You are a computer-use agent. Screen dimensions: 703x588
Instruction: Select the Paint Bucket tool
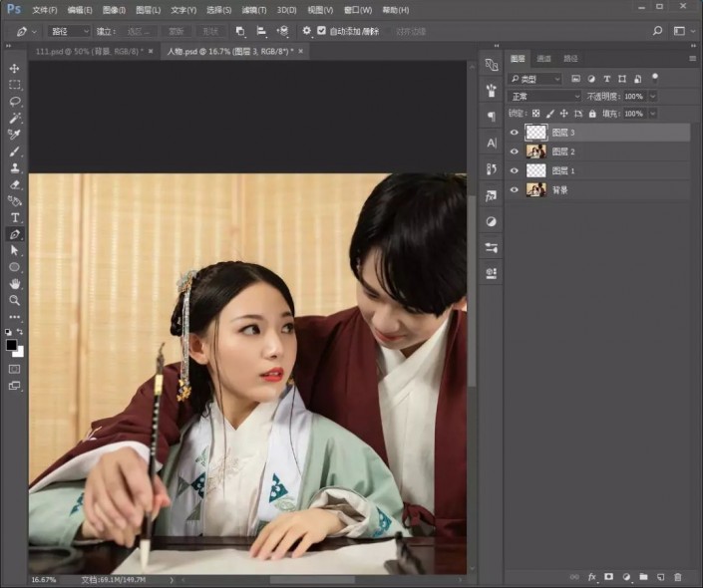point(14,200)
